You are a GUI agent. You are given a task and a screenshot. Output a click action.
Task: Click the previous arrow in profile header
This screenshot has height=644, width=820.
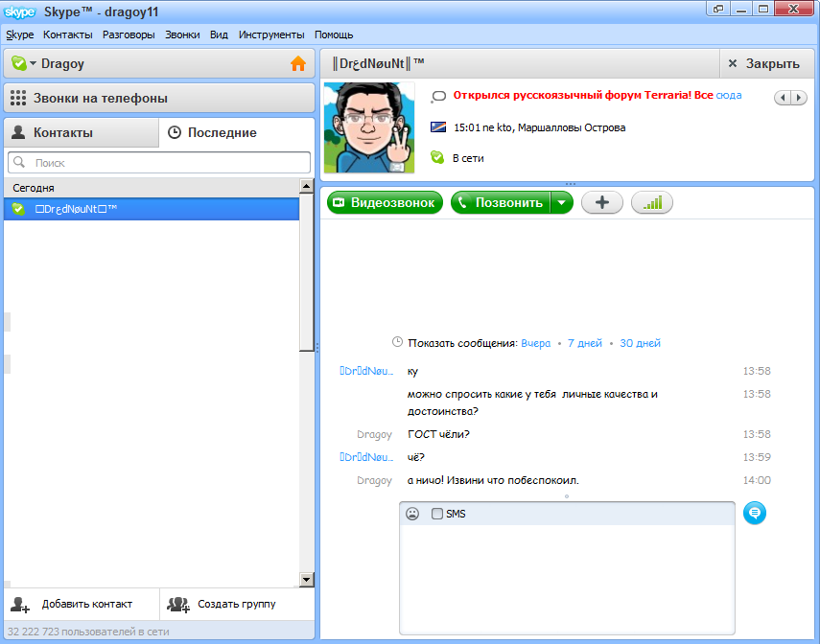783,97
